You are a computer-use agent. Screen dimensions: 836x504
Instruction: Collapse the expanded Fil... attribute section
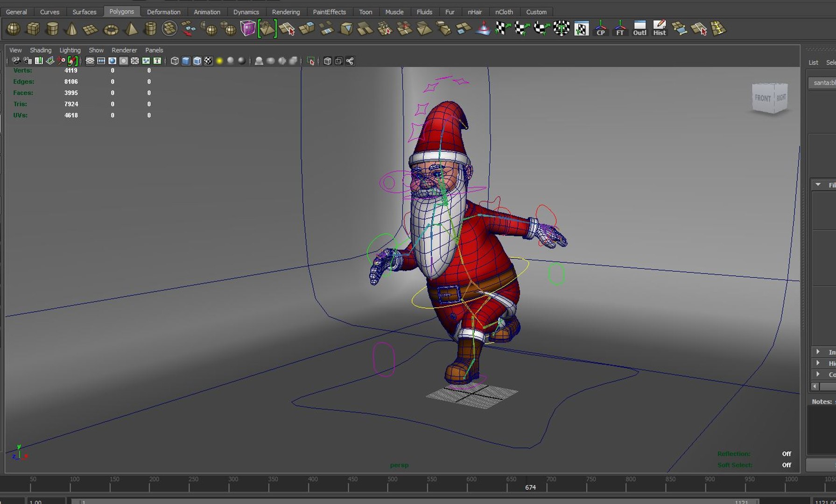(x=818, y=185)
